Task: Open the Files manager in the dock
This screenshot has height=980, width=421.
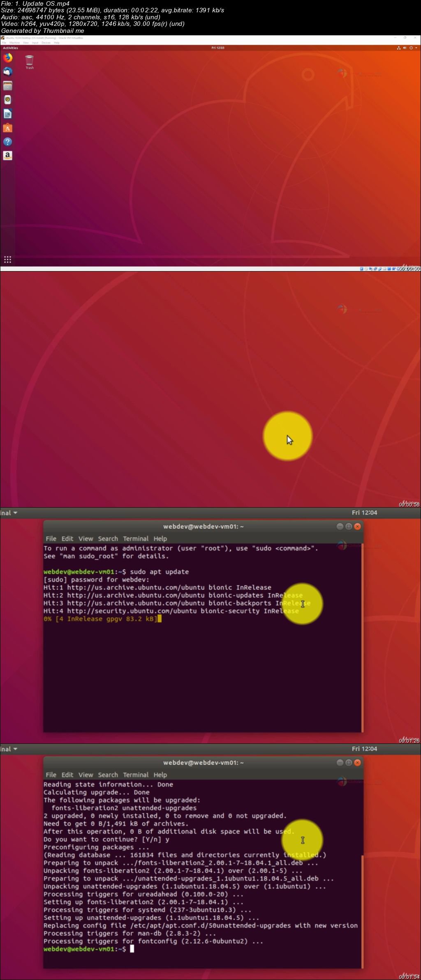Action: click(x=7, y=86)
